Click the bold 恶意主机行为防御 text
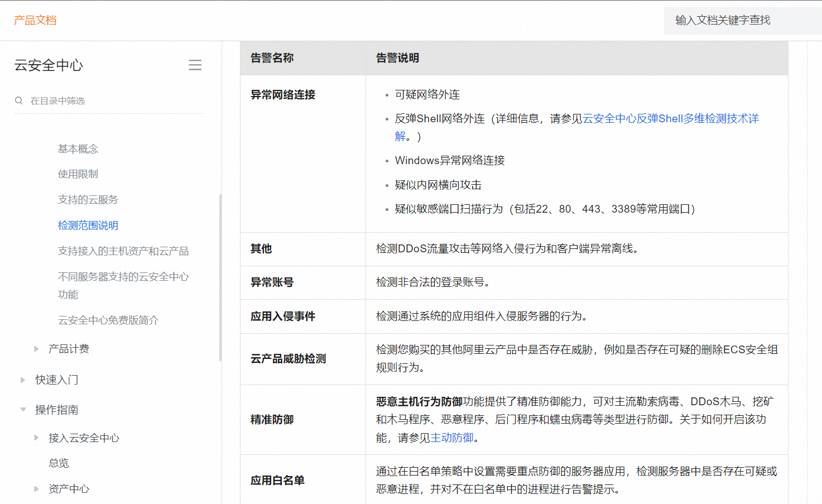 click(420, 402)
